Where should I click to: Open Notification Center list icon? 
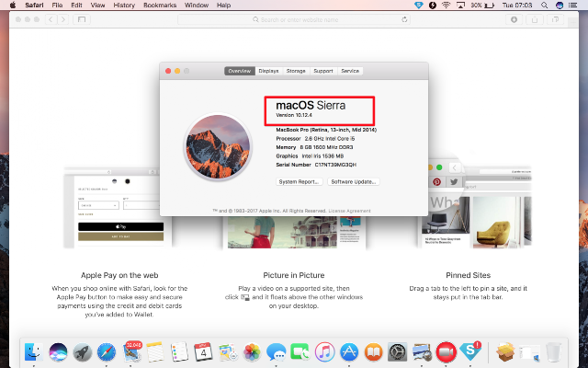572,6
